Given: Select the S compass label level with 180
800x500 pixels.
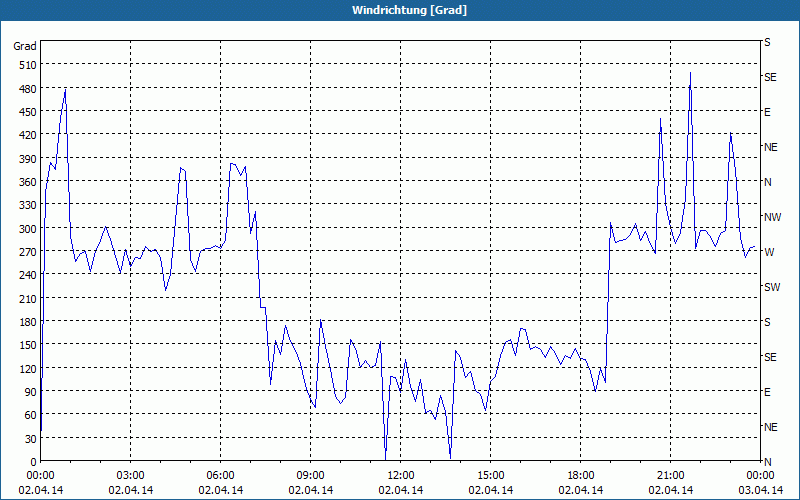Looking at the screenshot, I should pos(767,322).
